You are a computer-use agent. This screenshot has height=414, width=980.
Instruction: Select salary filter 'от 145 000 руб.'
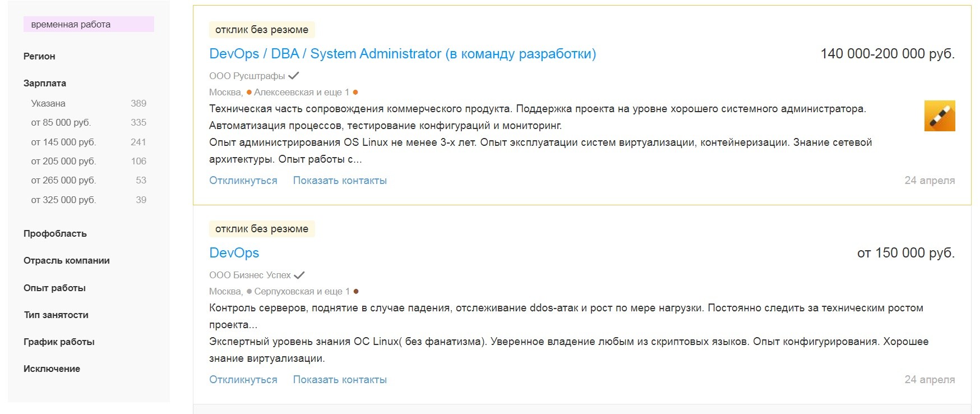[63, 142]
